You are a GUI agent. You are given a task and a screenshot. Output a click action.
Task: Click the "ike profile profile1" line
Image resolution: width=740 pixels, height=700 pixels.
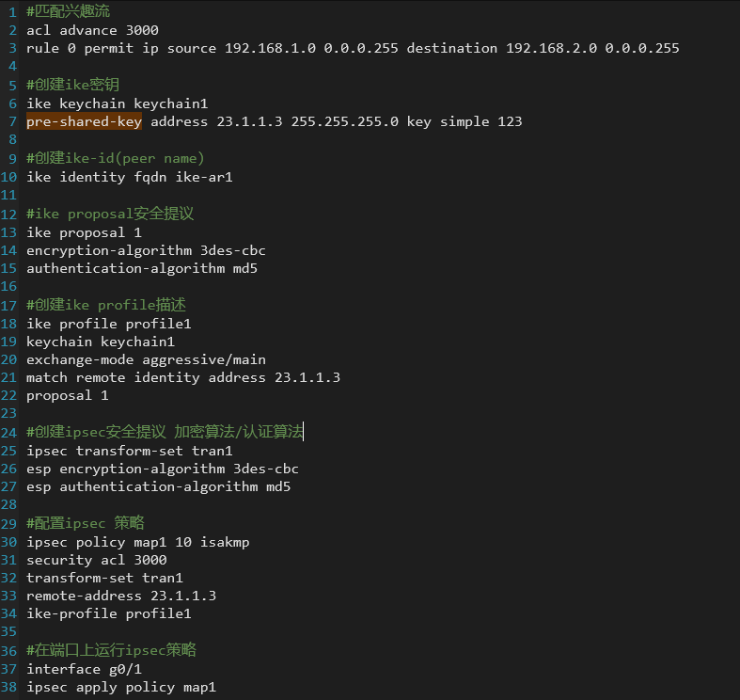(108, 323)
